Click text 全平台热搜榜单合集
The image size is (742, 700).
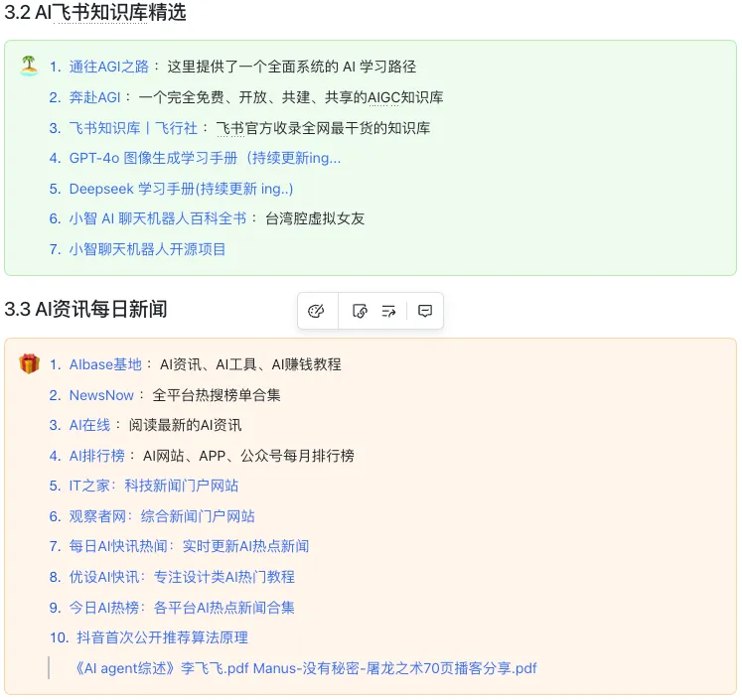(x=217, y=395)
